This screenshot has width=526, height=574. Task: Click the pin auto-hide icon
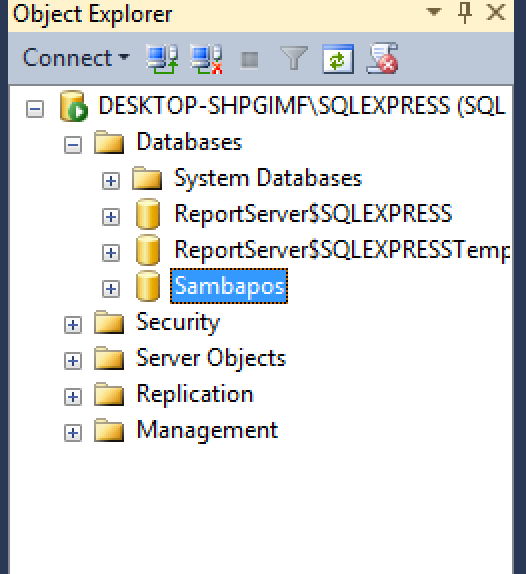(465, 13)
